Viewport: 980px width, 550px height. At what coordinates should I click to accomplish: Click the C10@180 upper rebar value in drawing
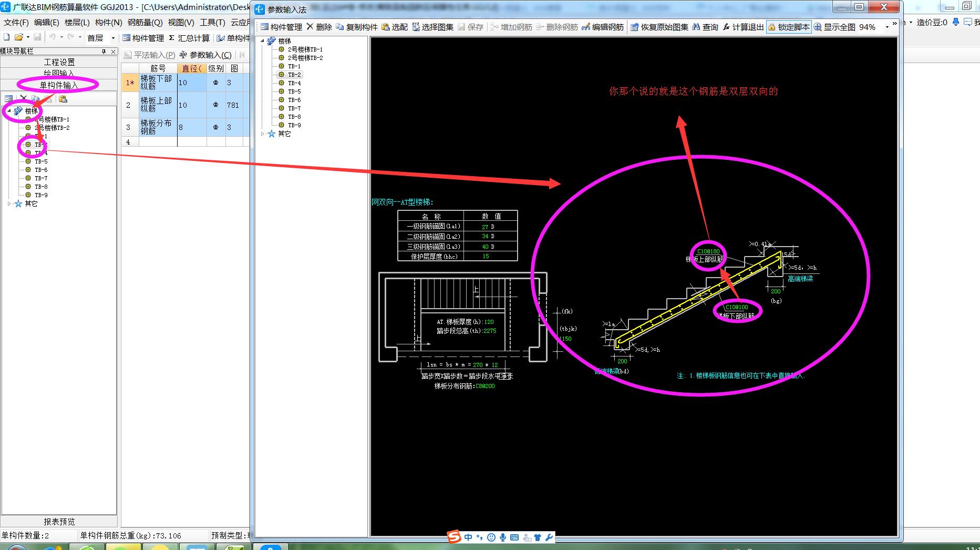pyautogui.click(x=708, y=252)
